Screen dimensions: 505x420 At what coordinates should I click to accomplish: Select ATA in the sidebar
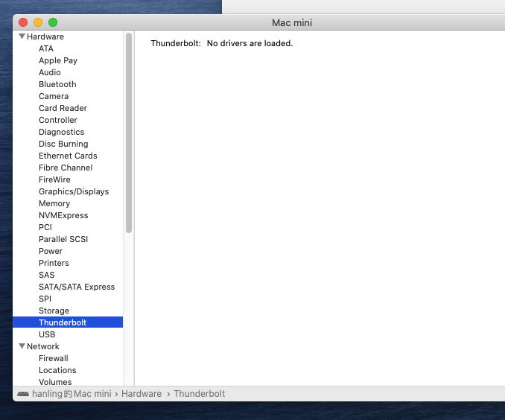(46, 48)
